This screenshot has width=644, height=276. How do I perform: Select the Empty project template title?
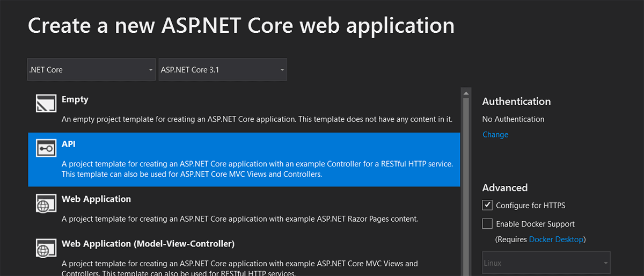point(75,99)
